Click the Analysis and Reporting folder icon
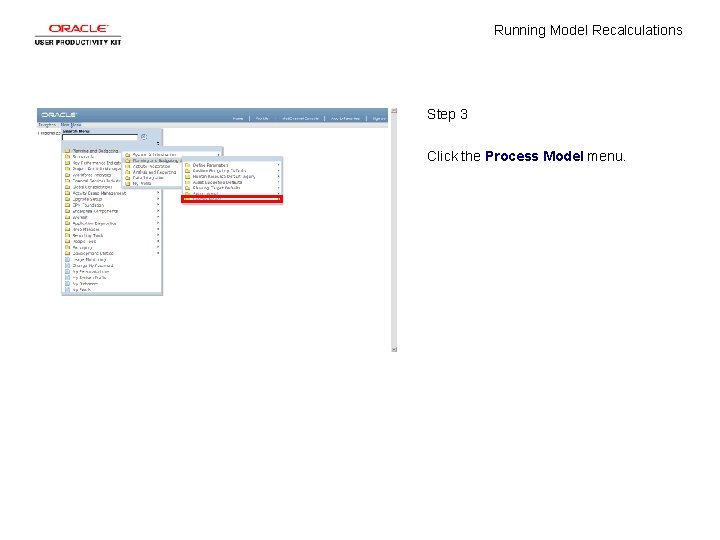The width and height of the screenshot is (720, 540). point(128,172)
